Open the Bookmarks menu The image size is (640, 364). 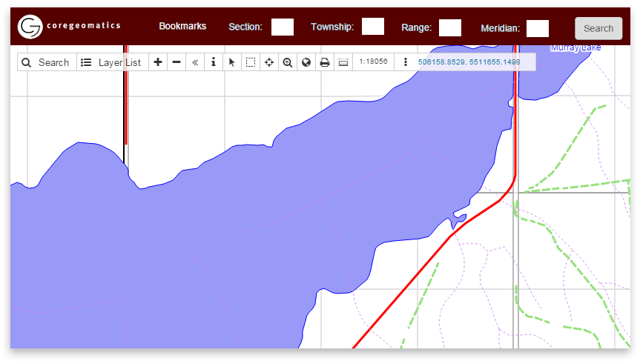click(x=182, y=27)
